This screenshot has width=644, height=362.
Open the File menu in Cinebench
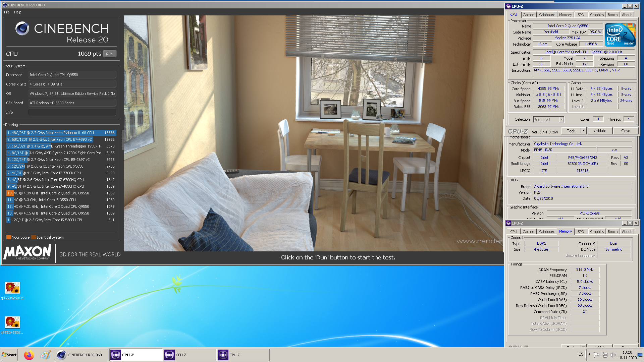7,12
